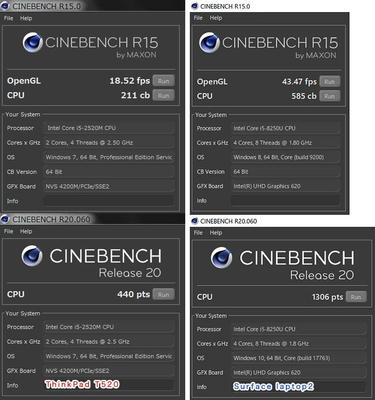Select 'Intel(R) UHD Graphics 620' in Surface R20 window
The image size is (375, 400).
tap(267, 373)
